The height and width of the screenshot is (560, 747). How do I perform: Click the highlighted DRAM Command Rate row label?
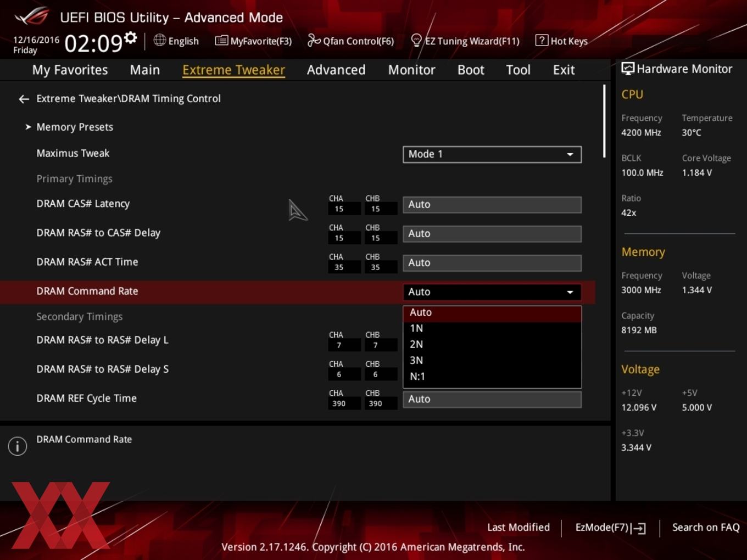pos(87,291)
